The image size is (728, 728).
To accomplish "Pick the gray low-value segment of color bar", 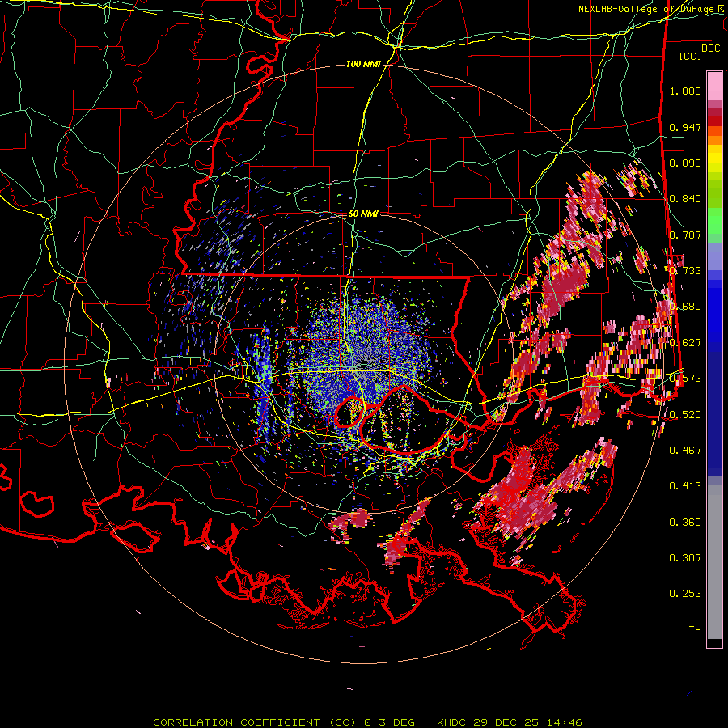I will point(714,562).
